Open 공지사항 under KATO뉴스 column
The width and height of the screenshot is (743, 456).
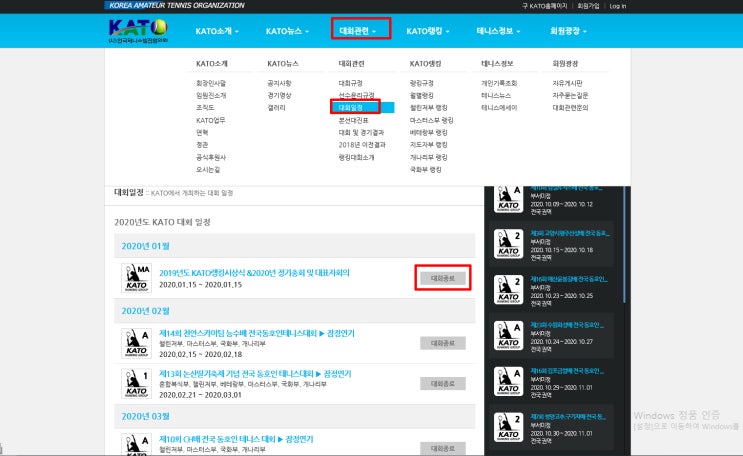click(x=279, y=83)
